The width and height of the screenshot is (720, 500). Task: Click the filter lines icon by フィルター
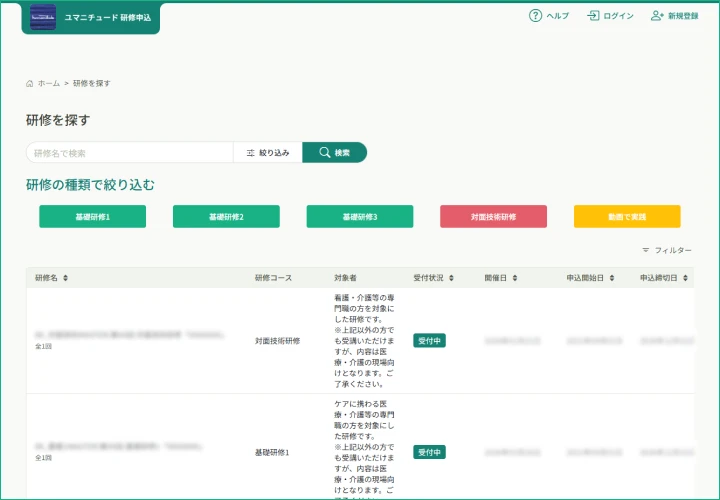point(646,250)
